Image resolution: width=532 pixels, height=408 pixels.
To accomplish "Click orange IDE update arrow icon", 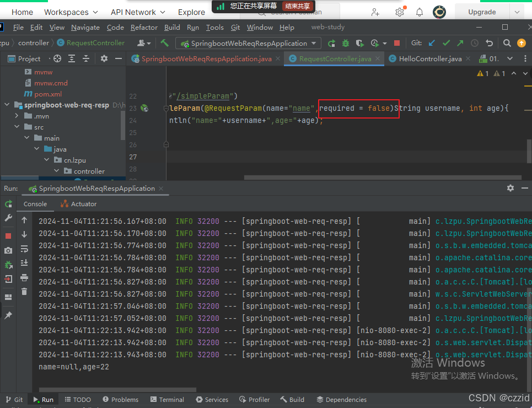I will 521,43.
